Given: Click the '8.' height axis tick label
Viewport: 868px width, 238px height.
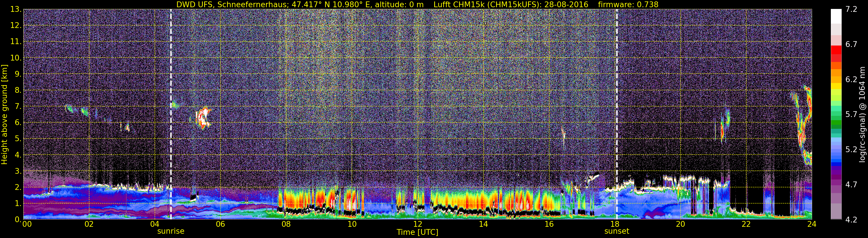Looking at the screenshot, I should (18, 90).
